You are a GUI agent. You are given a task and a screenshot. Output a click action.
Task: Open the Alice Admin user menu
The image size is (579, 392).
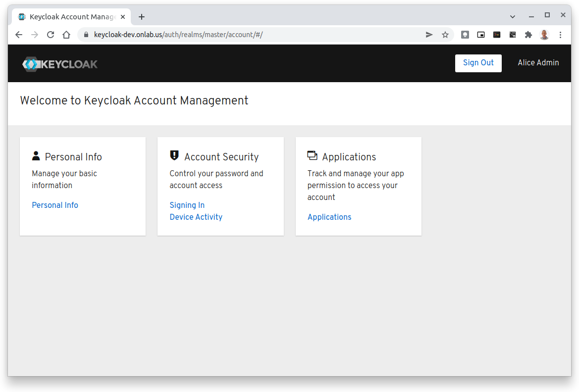pos(538,63)
